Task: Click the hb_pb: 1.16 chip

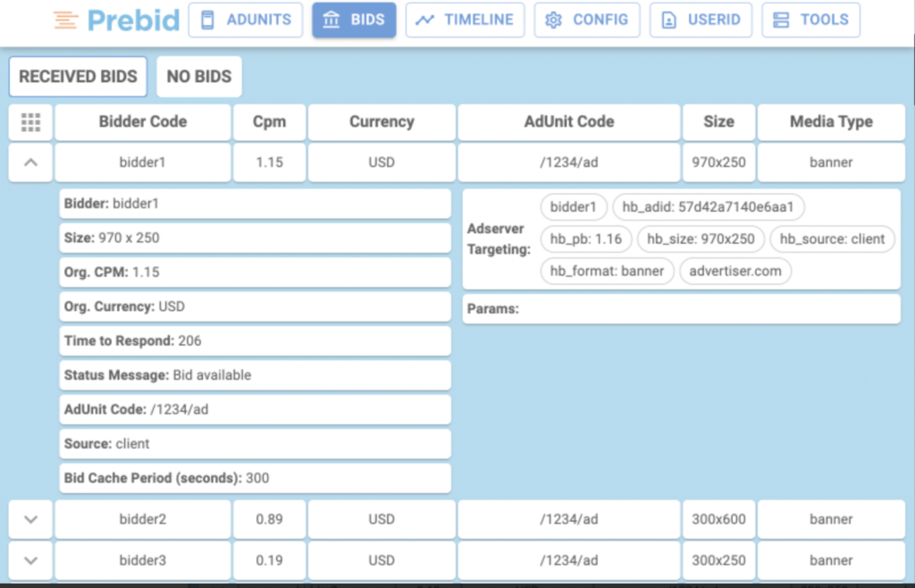Action: [x=586, y=239]
